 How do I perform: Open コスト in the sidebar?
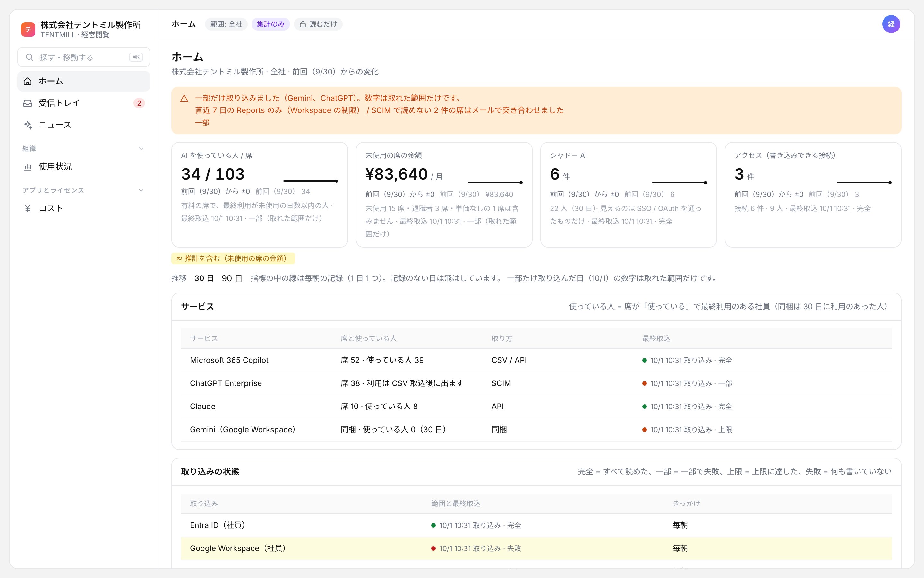(x=84, y=208)
